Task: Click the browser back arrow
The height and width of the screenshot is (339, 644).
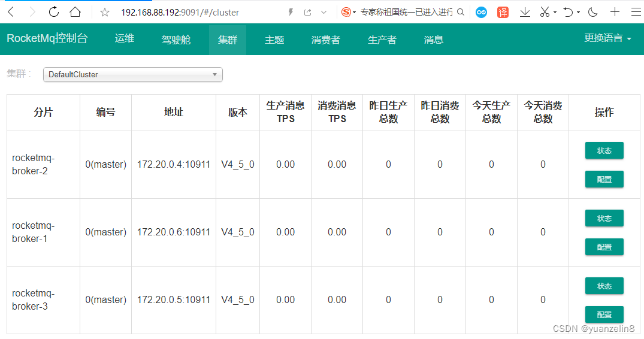Action: coord(12,12)
